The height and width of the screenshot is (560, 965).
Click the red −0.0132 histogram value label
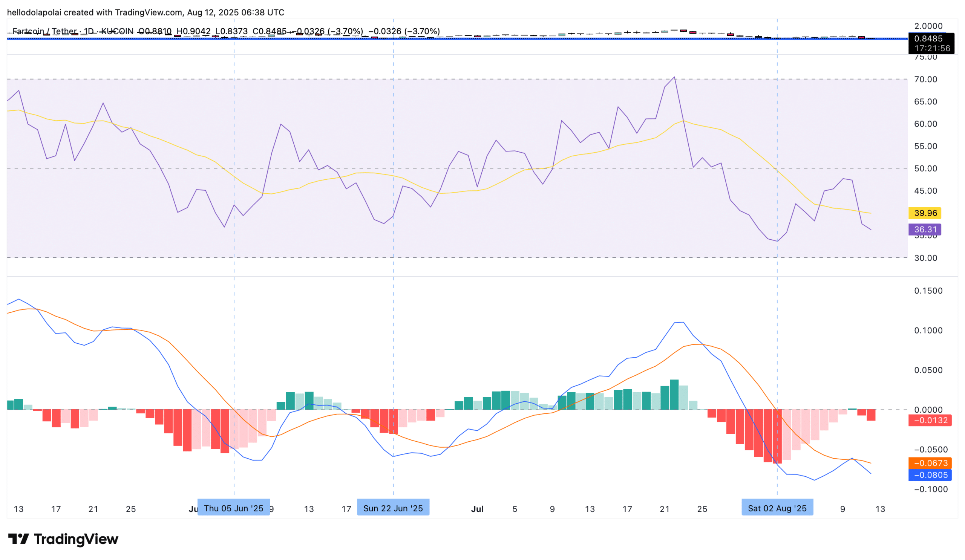point(931,420)
